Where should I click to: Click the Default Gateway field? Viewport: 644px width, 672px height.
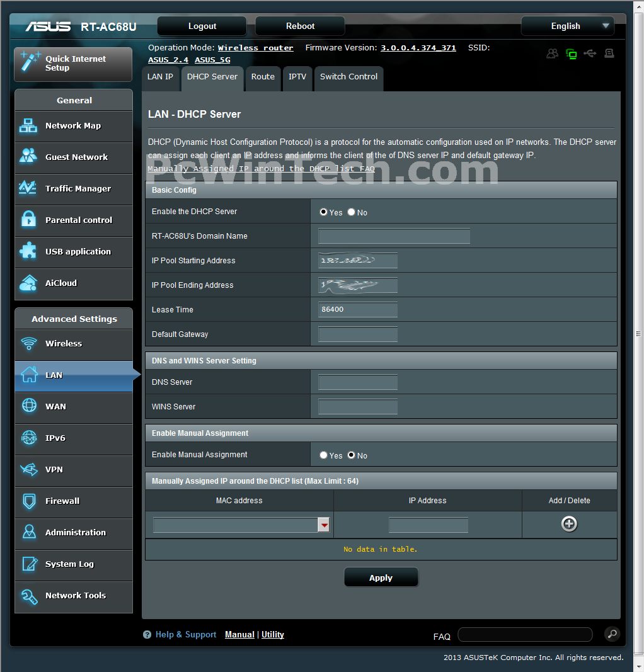(357, 334)
